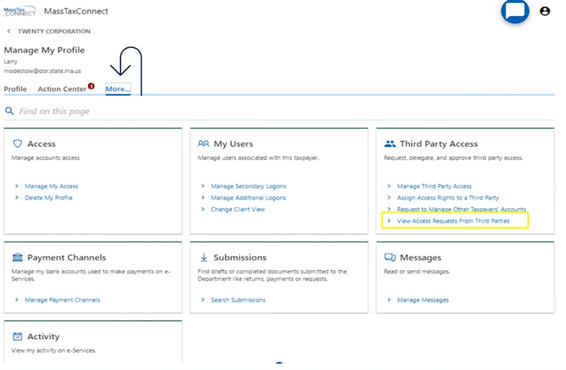Click TWENTY CORPORATION breadcrumb text
Image resolution: width=566 pixels, height=370 pixels.
click(x=54, y=31)
